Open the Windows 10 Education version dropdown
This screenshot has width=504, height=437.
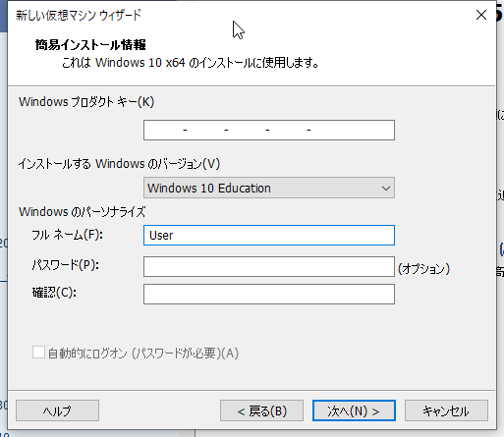(269, 188)
